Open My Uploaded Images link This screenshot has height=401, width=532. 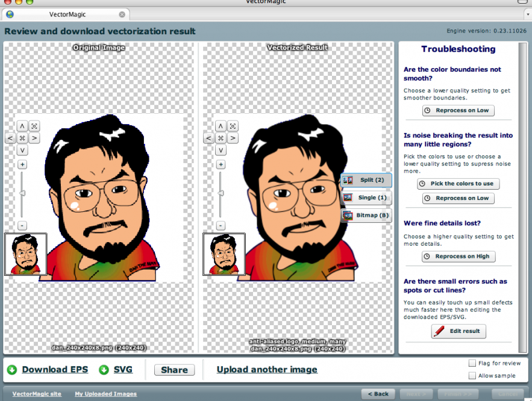[x=106, y=394]
